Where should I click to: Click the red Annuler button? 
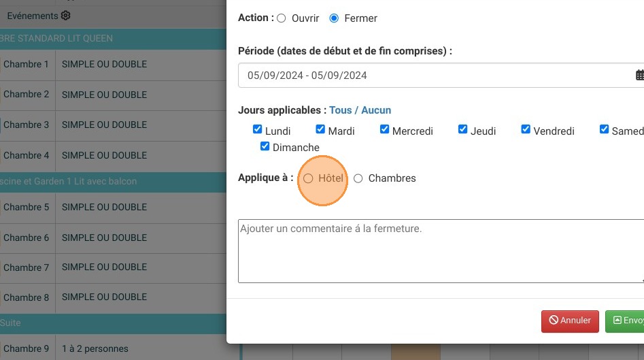570,321
